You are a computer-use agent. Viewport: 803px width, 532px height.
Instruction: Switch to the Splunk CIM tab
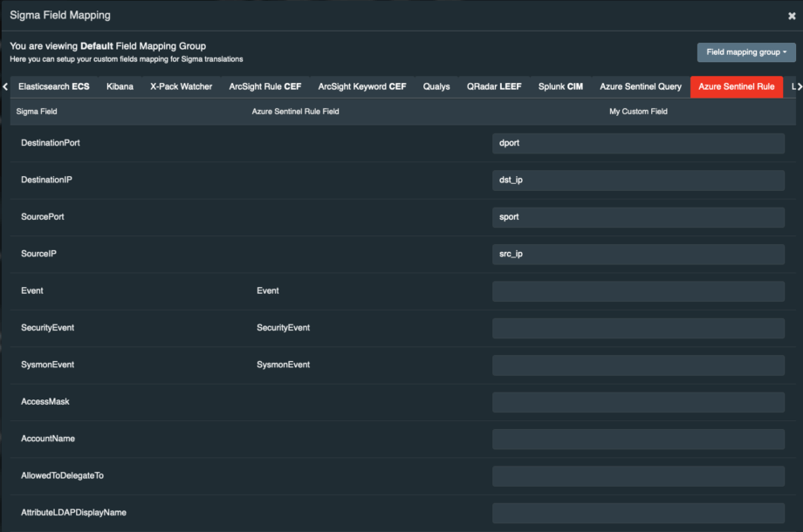click(560, 86)
